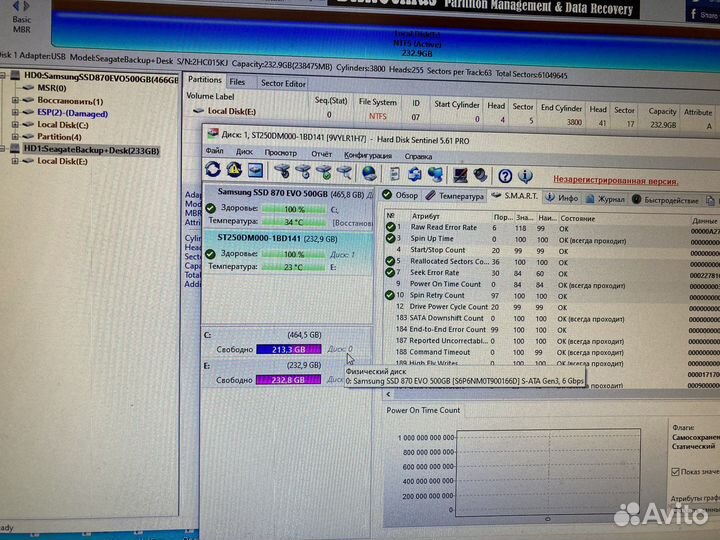720x540 pixels.
Task: Open the Диск menu
Action: (x=244, y=152)
